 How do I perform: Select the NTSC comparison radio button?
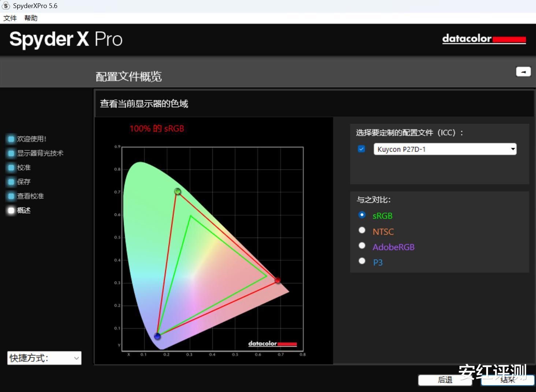(x=362, y=230)
